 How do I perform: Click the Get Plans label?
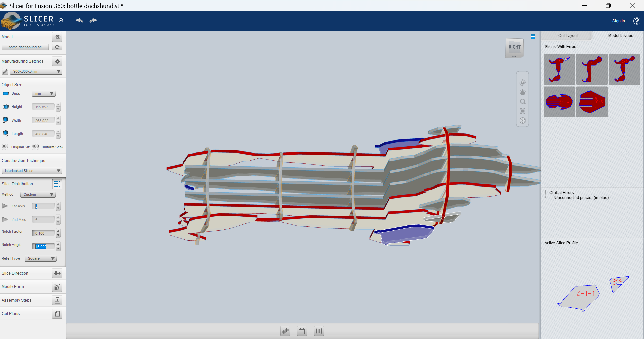click(x=11, y=314)
